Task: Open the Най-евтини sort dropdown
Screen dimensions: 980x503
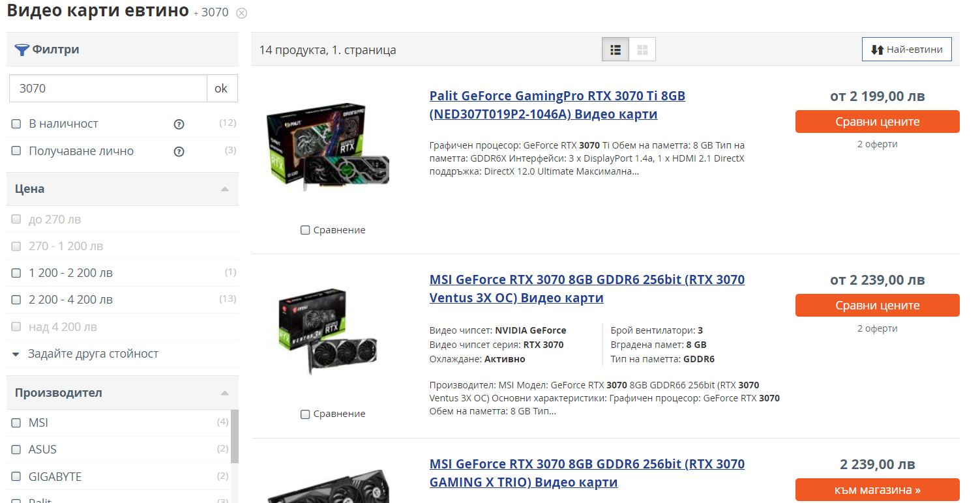Action: tap(906, 50)
